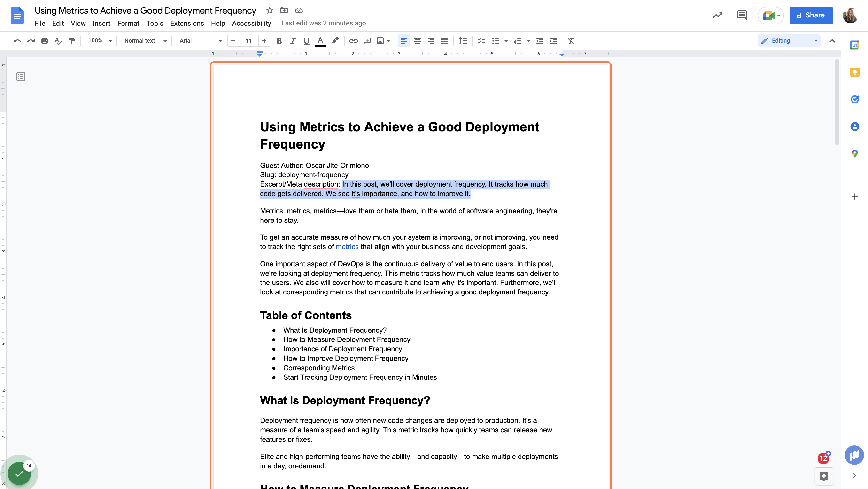The width and height of the screenshot is (868, 489).
Task: Open line and paragraph spacing options
Action: click(463, 41)
